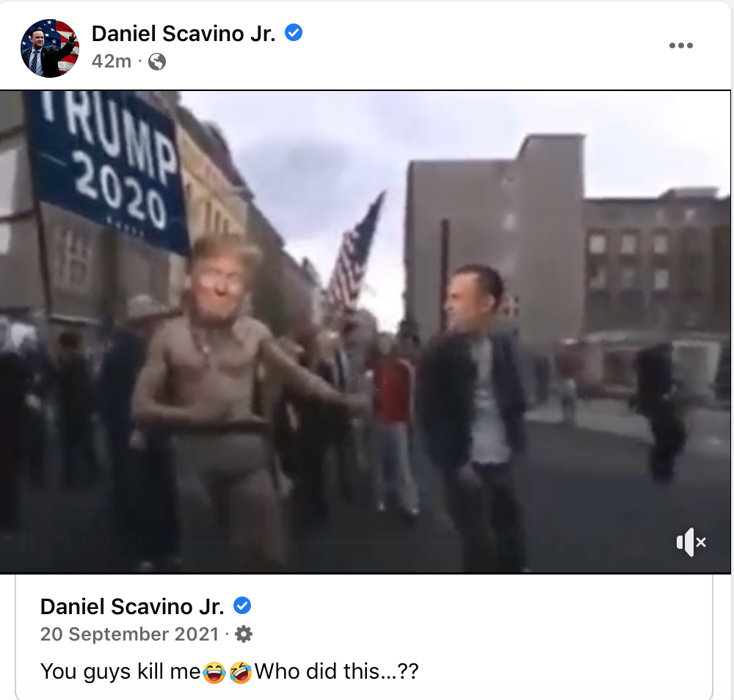This screenshot has height=700, width=734.
Task: Click the "You guys kill me" caption text
Action: 121,672
